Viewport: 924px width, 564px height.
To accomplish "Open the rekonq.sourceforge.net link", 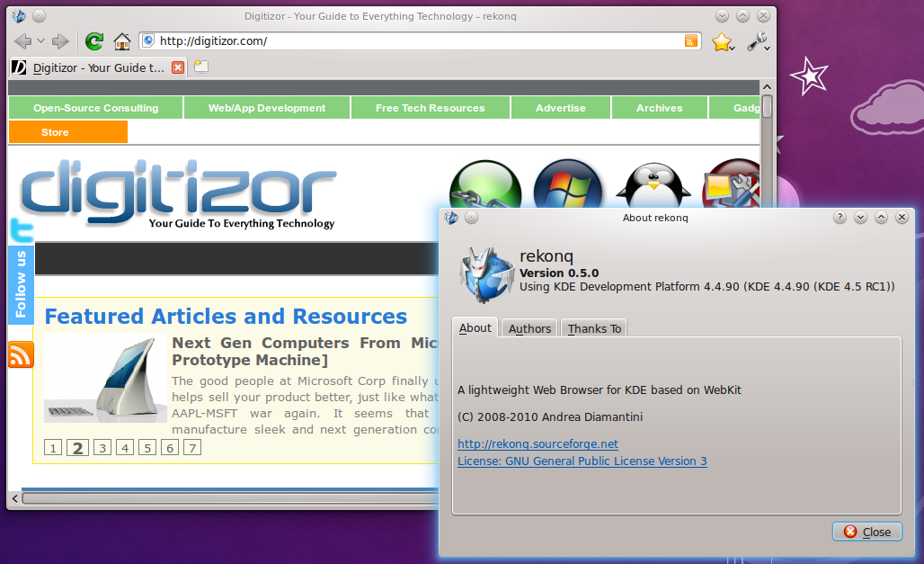I will coord(538,443).
